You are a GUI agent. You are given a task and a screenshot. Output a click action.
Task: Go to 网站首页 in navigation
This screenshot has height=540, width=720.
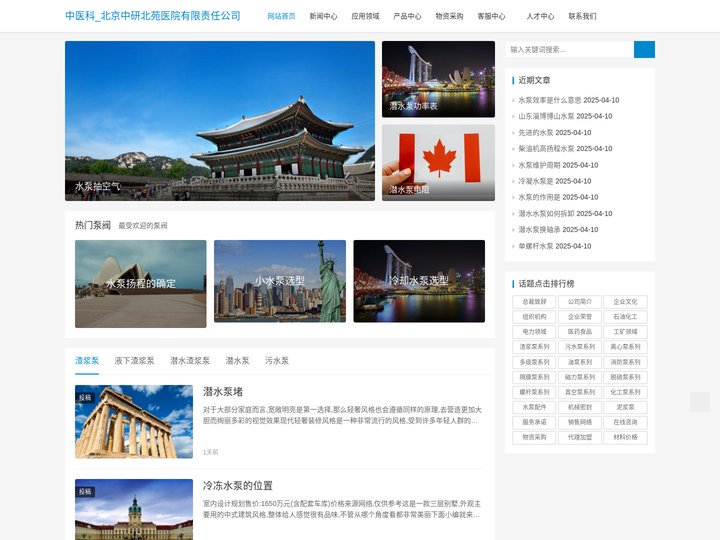(x=281, y=16)
